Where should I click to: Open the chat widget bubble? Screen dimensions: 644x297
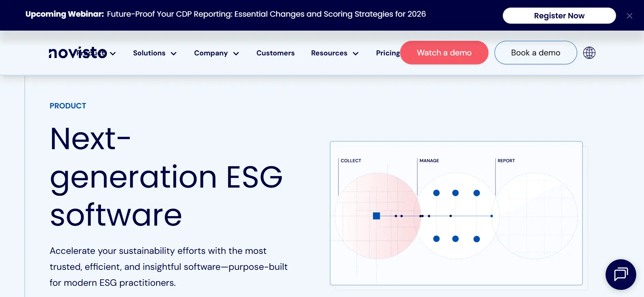[x=621, y=275]
